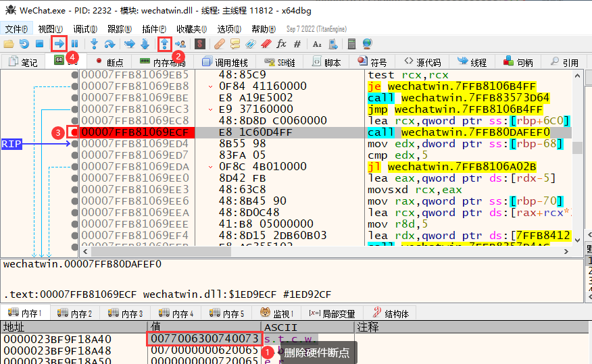
Task: Switch to the 笔记 tab
Action: coord(23,62)
